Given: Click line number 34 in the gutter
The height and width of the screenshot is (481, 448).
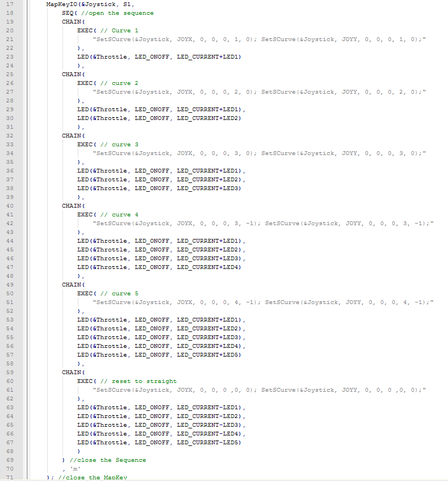Looking at the screenshot, I should [x=10, y=153].
